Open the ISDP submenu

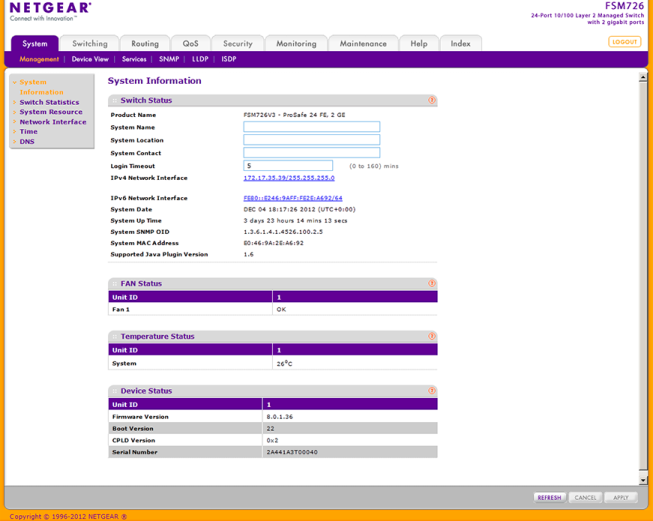pyautogui.click(x=229, y=59)
